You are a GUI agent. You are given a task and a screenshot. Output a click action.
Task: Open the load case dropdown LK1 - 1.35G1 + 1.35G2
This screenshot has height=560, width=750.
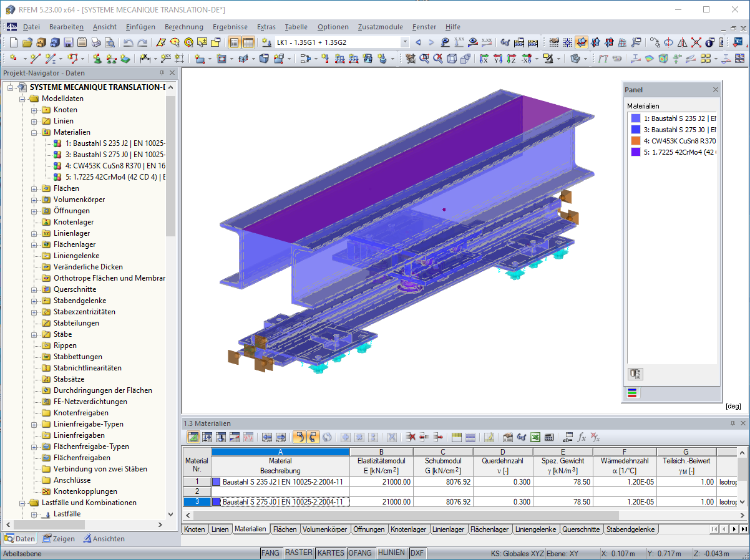[405, 42]
